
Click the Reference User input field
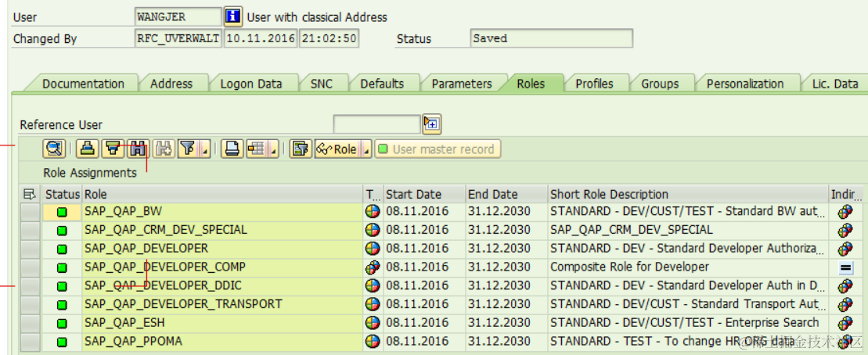[377, 124]
